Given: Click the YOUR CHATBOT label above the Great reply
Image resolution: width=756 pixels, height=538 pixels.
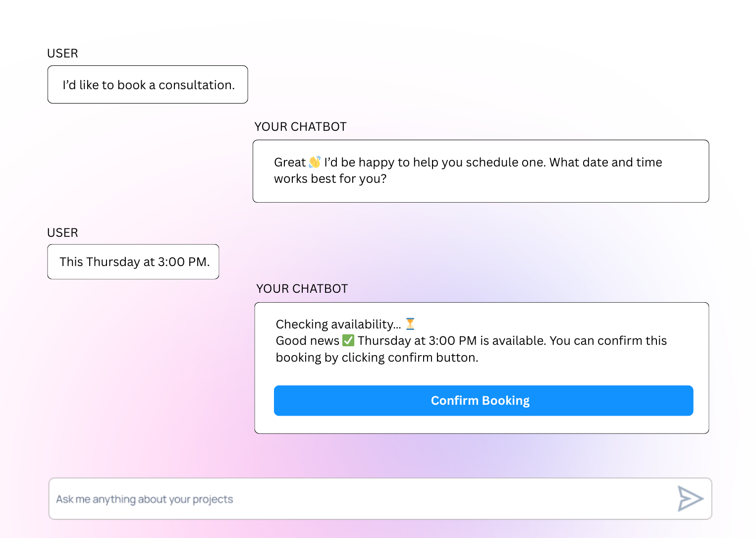Looking at the screenshot, I should [300, 127].
